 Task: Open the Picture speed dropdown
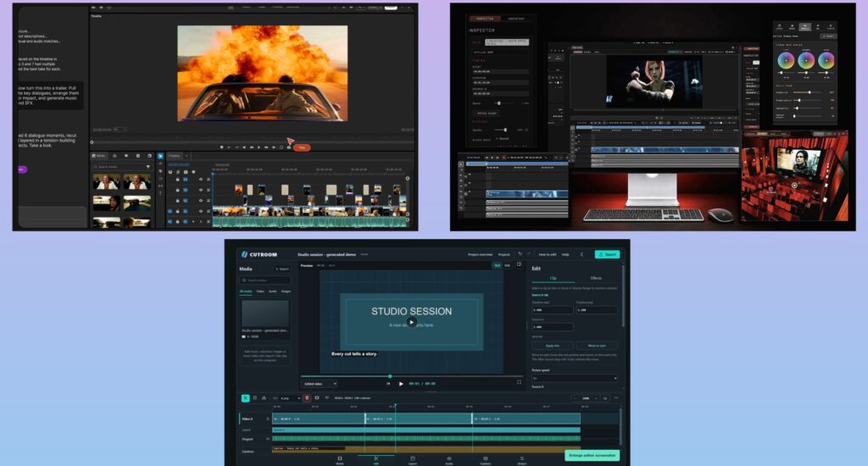[x=575, y=378]
